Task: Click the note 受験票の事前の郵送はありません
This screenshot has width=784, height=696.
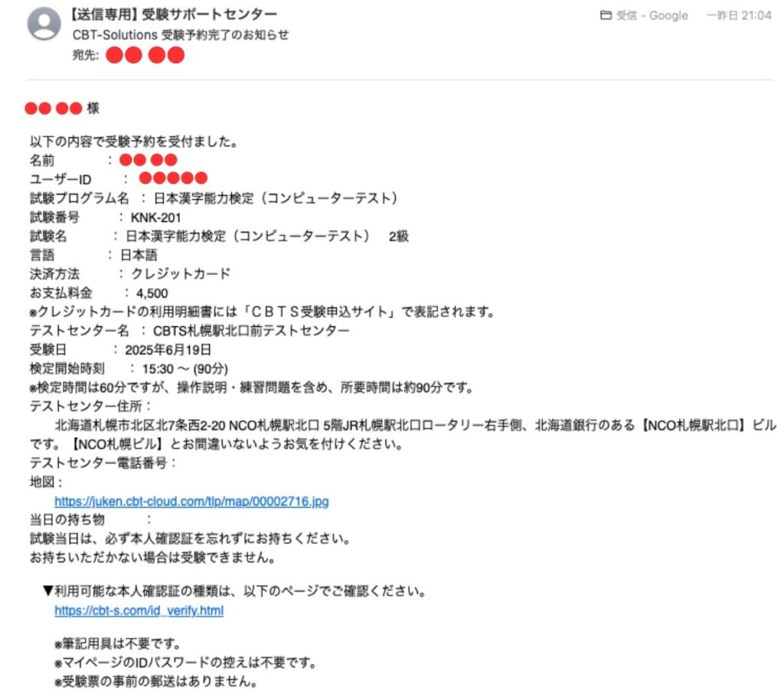Action: point(156,681)
